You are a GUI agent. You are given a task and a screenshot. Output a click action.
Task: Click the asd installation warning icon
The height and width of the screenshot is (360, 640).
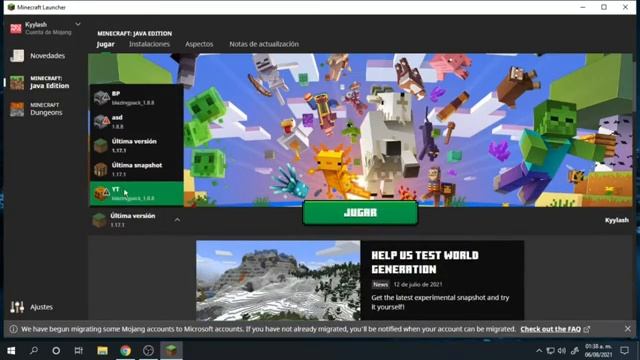pyautogui.click(x=106, y=120)
